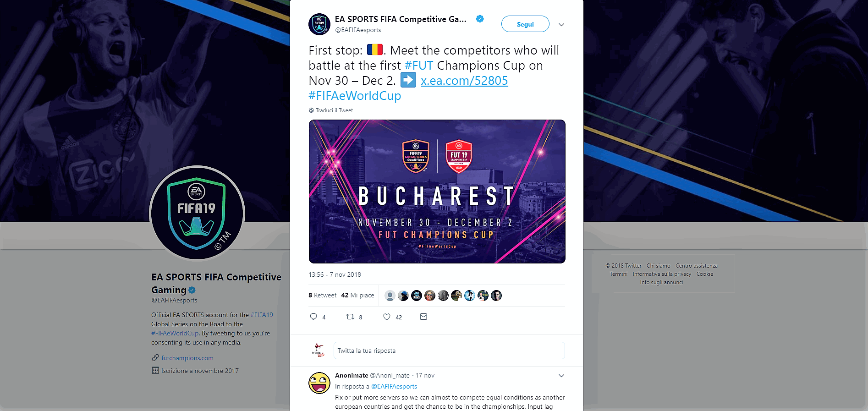
Task: Click the Segui follow button
Action: click(525, 24)
